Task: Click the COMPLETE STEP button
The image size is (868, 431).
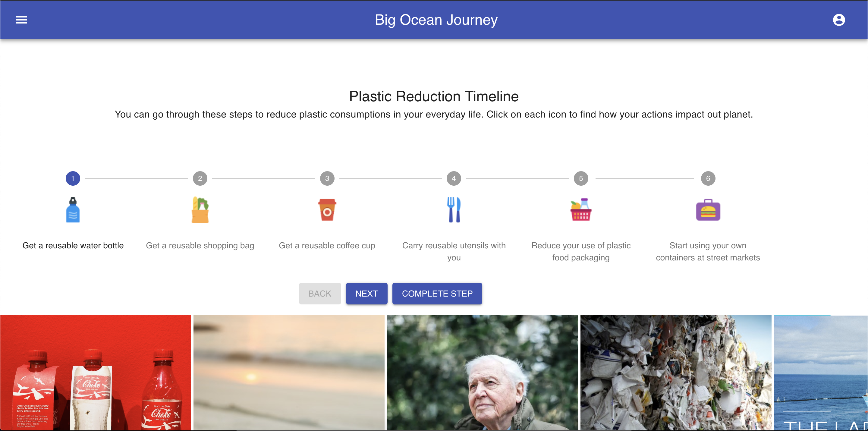Action: (437, 293)
